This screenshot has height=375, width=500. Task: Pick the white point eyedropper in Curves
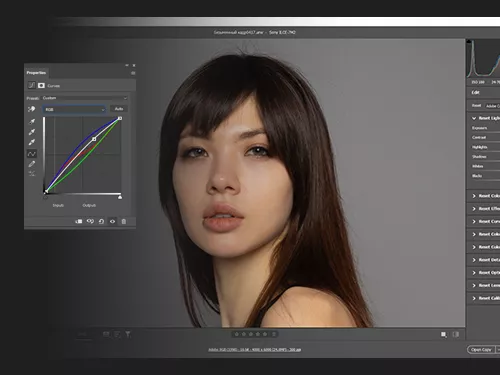coord(32,142)
